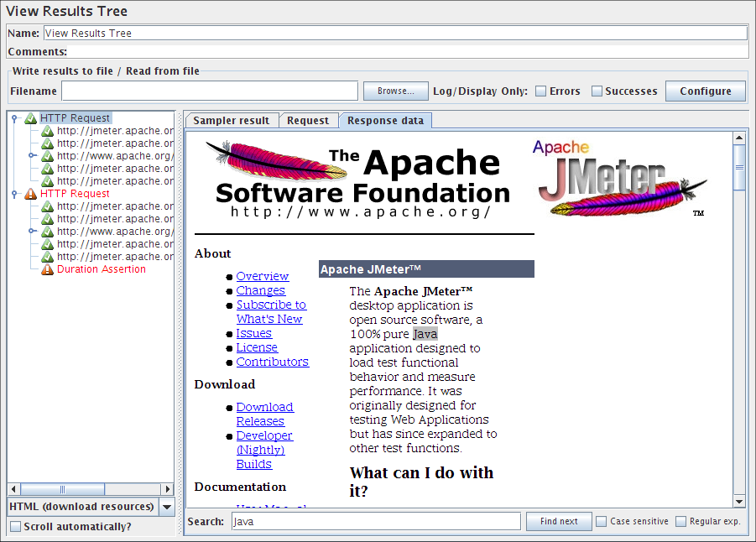Open the Request tab

[x=308, y=121]
